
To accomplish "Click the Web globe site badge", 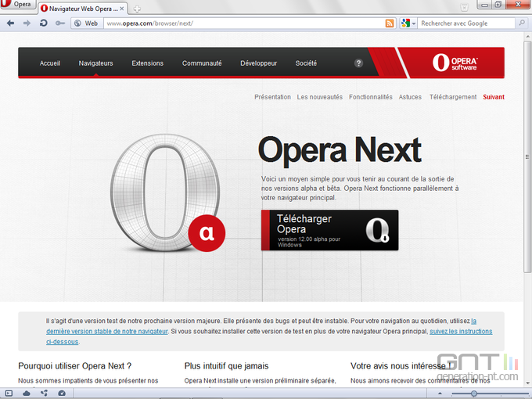I will [87, 23].
